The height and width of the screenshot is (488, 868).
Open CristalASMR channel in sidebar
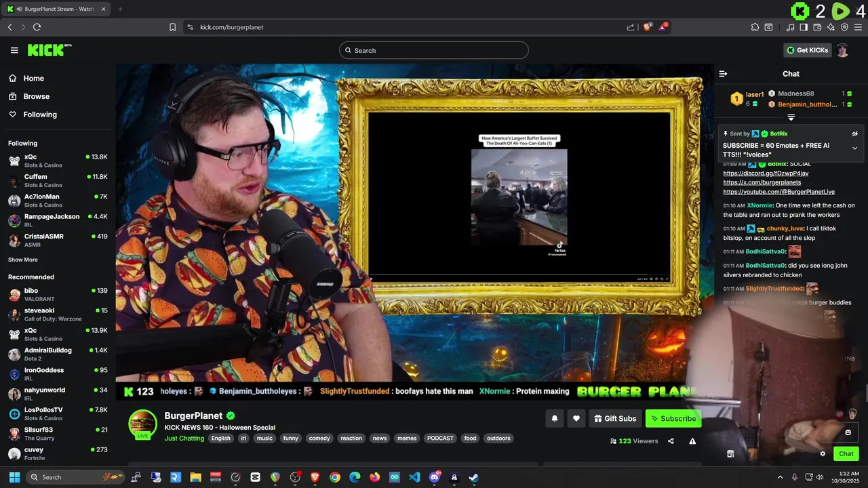click(58, 240)
